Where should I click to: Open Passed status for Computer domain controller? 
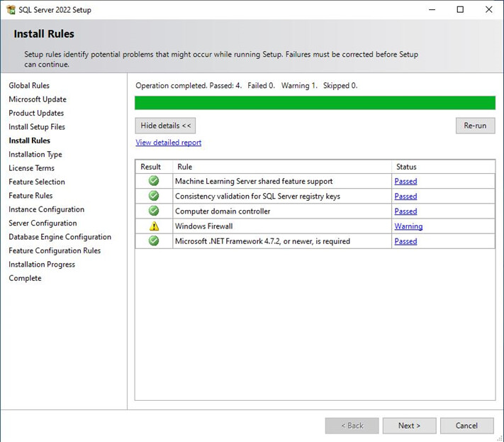(405, 211)
